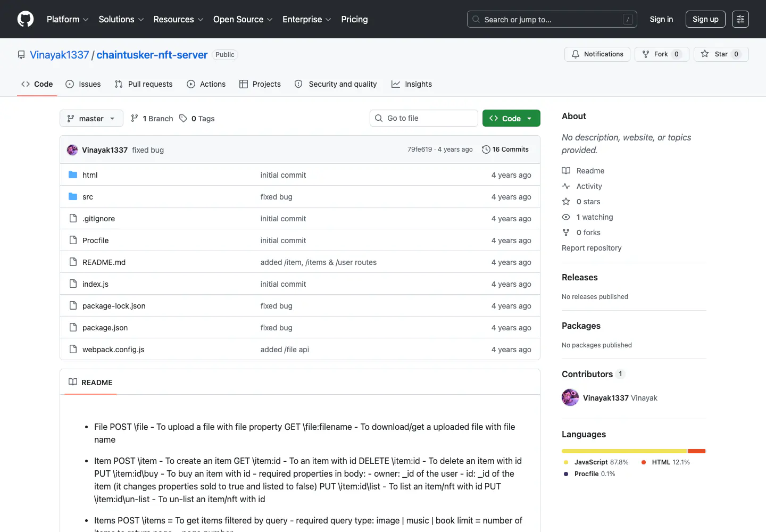Click the webpack.config.js file icon
The height and width of the screenshot is (532, 766).
73,350
